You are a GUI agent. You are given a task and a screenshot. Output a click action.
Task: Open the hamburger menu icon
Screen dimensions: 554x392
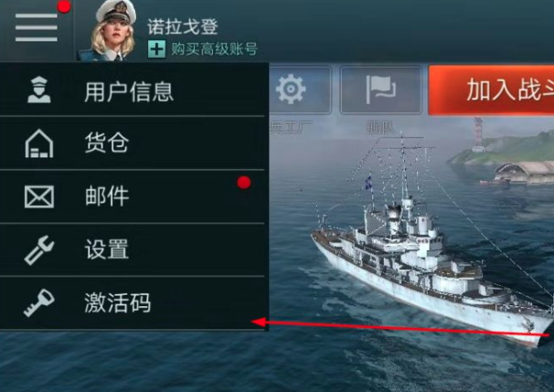(37, 27)
